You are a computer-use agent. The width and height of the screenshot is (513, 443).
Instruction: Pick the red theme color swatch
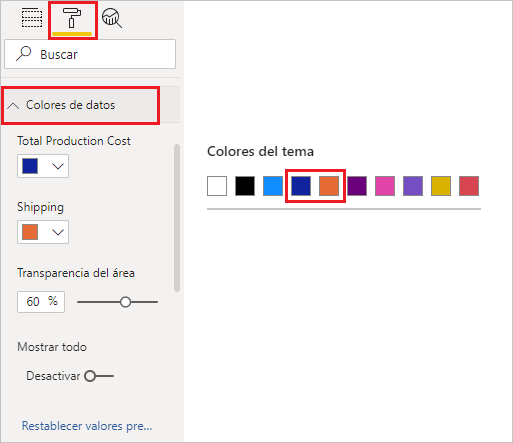469,186
